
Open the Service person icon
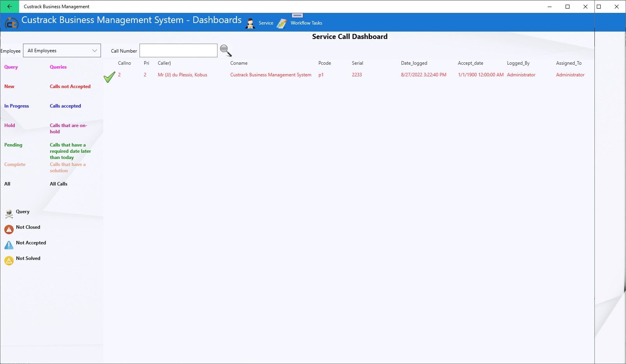(x=250, y=23)
